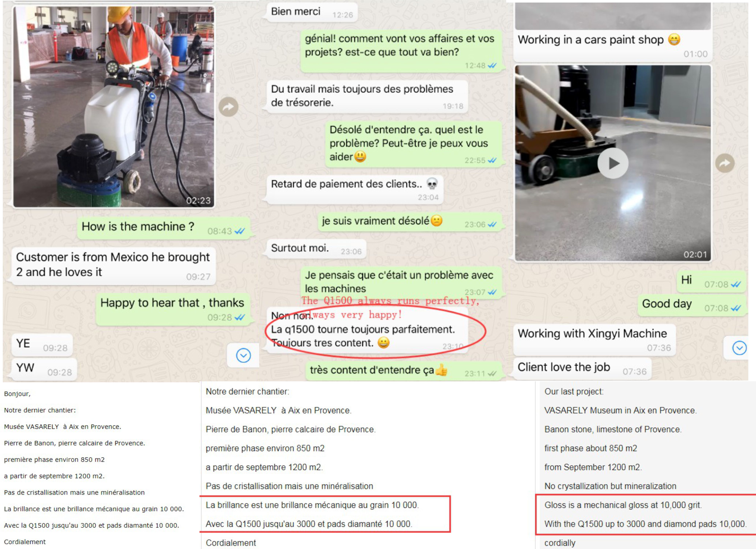The width and height of the screenshot is (756, 549).
Task: Play the polished floor video
Action: pos(613,163)
